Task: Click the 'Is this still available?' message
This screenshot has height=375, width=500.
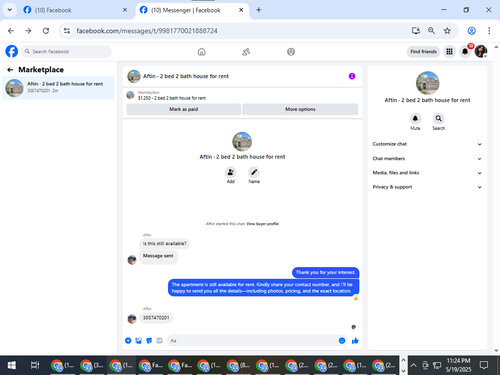Action: (165, 243)
